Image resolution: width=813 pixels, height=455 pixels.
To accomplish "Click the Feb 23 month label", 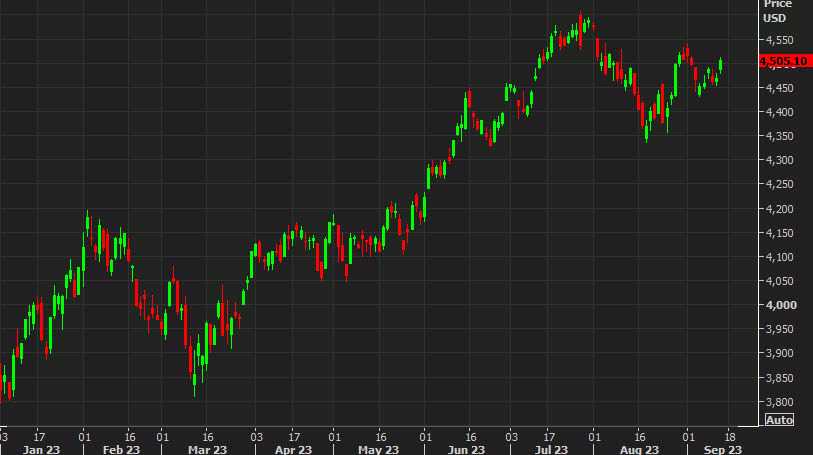I will 121,449.
